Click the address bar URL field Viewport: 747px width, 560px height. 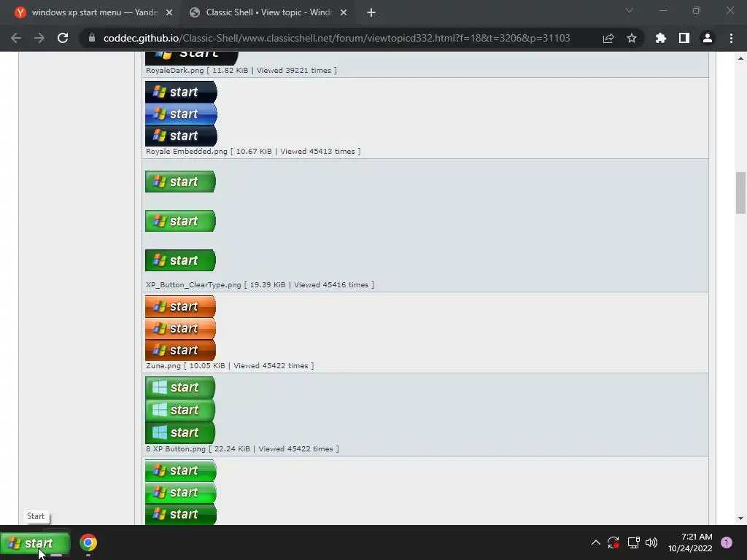click(336, 38)
